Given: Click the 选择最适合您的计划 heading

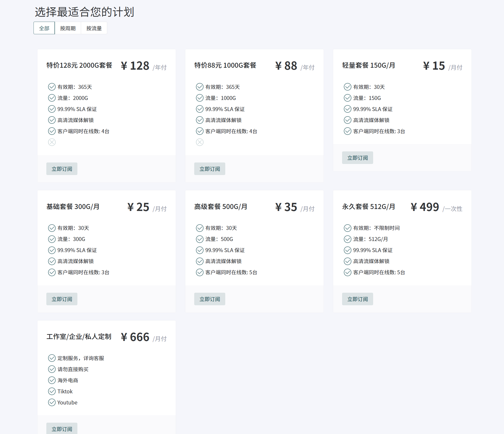Looking at the screenshot, I should click(x=84, y=12).
